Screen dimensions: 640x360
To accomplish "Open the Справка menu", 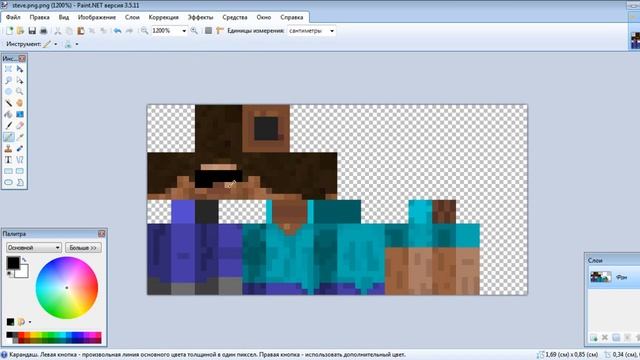I will click(x=291, y=17).
